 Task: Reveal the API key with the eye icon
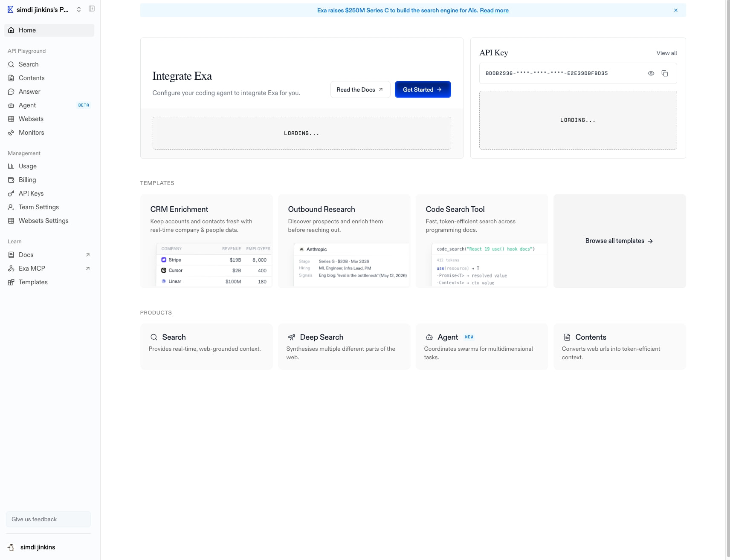(x=651, y=73)
